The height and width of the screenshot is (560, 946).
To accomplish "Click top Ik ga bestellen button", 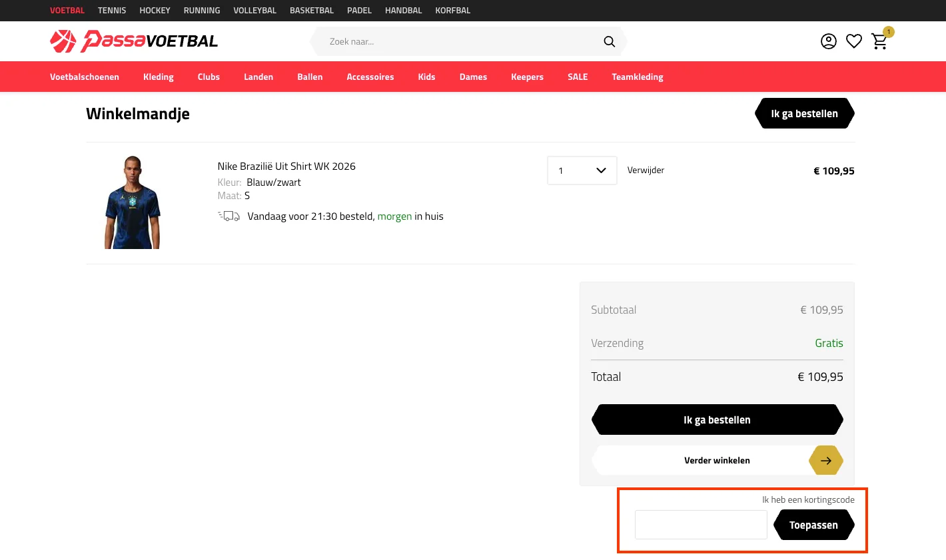I will tap(804, 114).
